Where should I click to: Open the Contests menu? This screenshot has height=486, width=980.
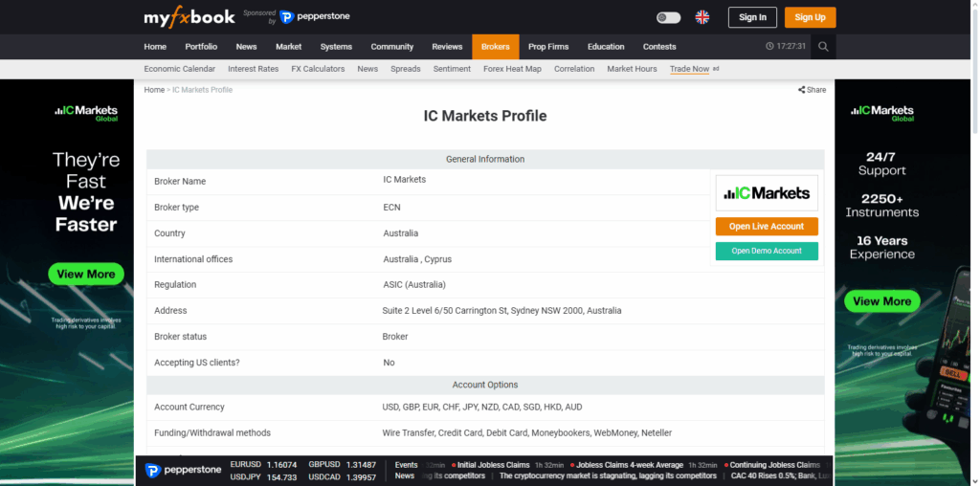(x=659, y=47)
